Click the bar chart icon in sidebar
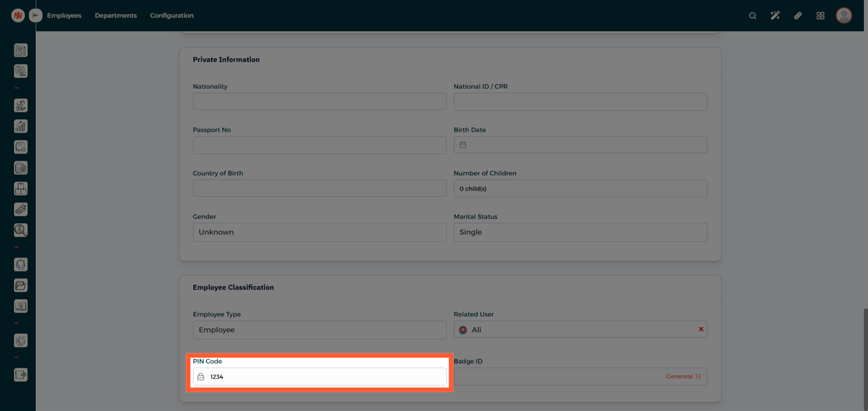 (21, 126)
